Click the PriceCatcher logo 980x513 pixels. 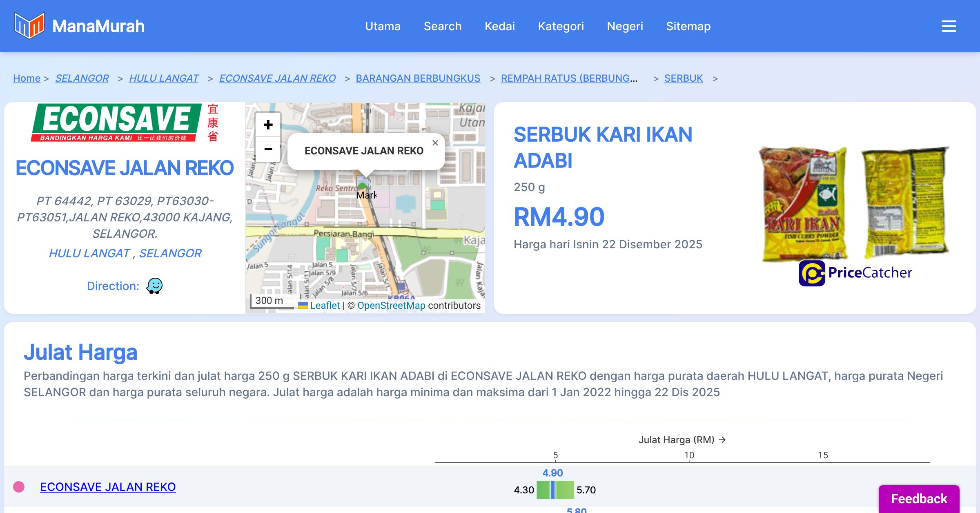click(x=855, y=273)
